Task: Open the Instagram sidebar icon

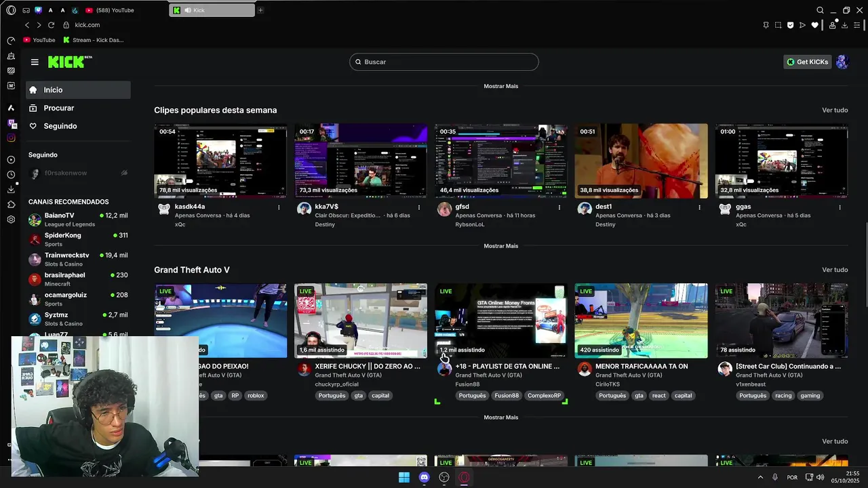Action: [11, 138]
